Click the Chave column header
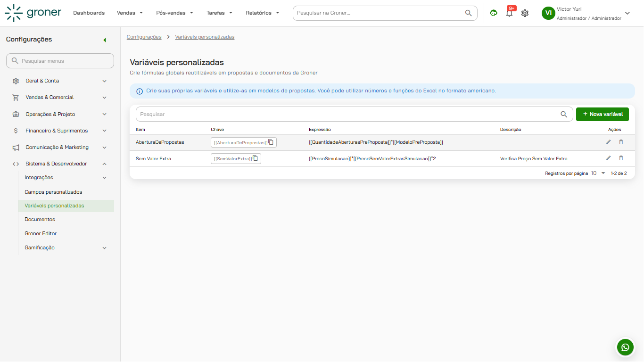 (217, 130)
